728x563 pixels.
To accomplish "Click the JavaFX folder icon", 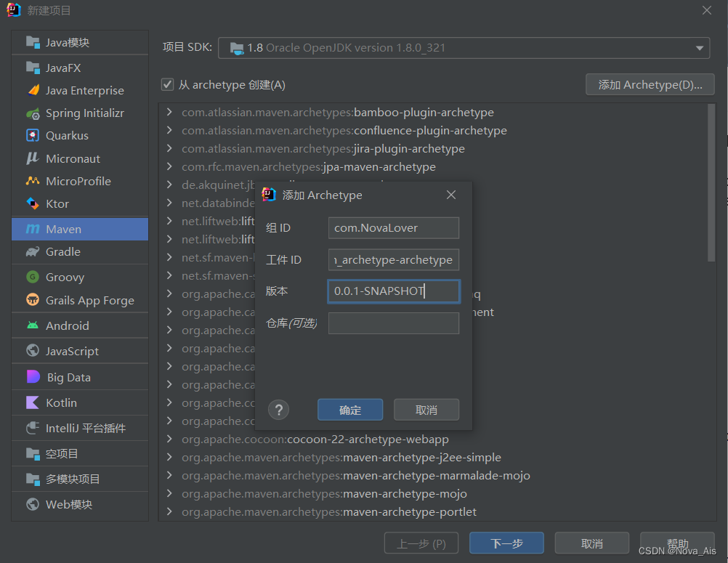I will [x=33, y=68].
